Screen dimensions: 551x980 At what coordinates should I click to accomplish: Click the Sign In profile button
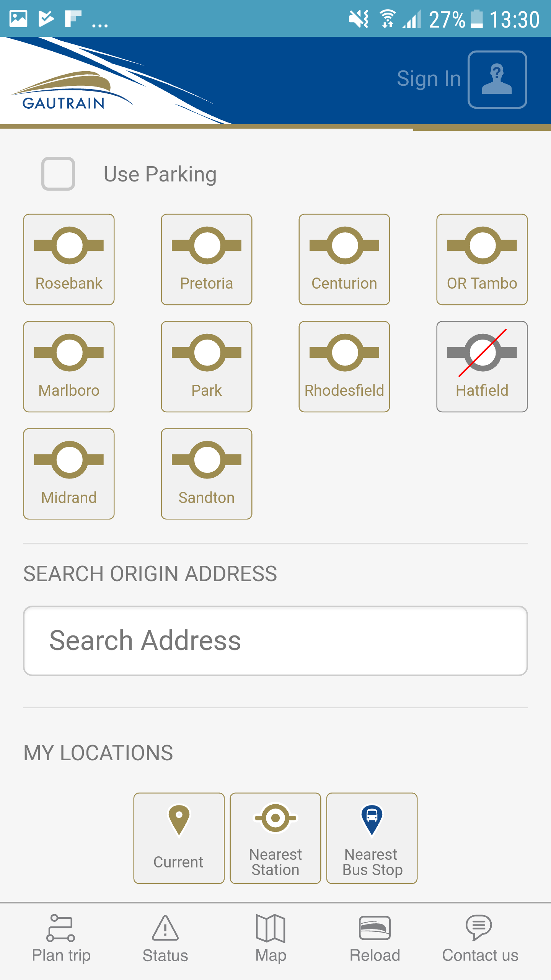[x=497, y=80]
